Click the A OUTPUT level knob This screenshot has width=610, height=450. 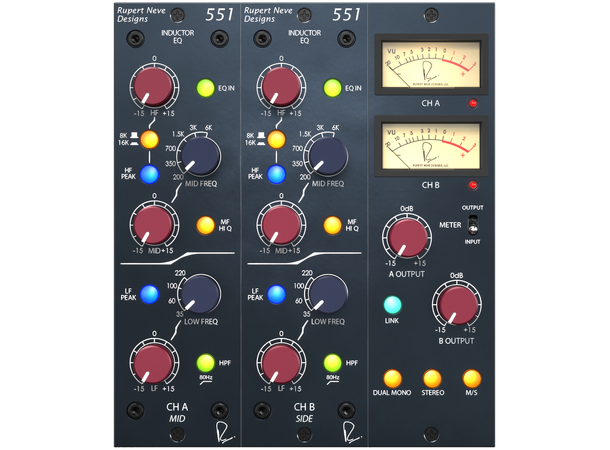(x=407, y=237)
